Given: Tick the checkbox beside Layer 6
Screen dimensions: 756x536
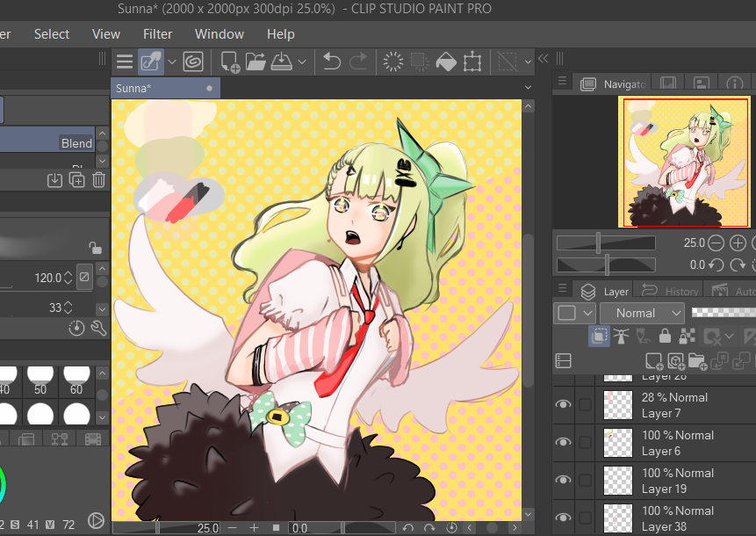Looking at the screenshot, I should [x=586, y=443].
